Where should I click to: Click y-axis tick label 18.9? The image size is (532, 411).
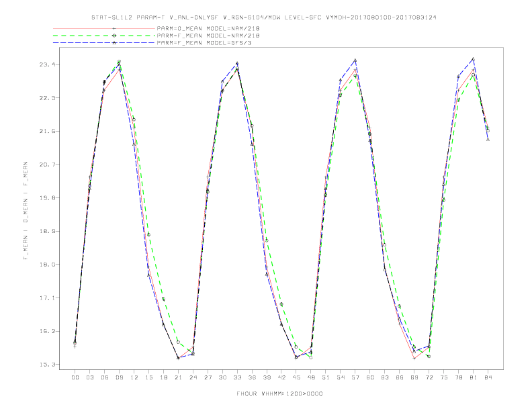tap(47, 231)
